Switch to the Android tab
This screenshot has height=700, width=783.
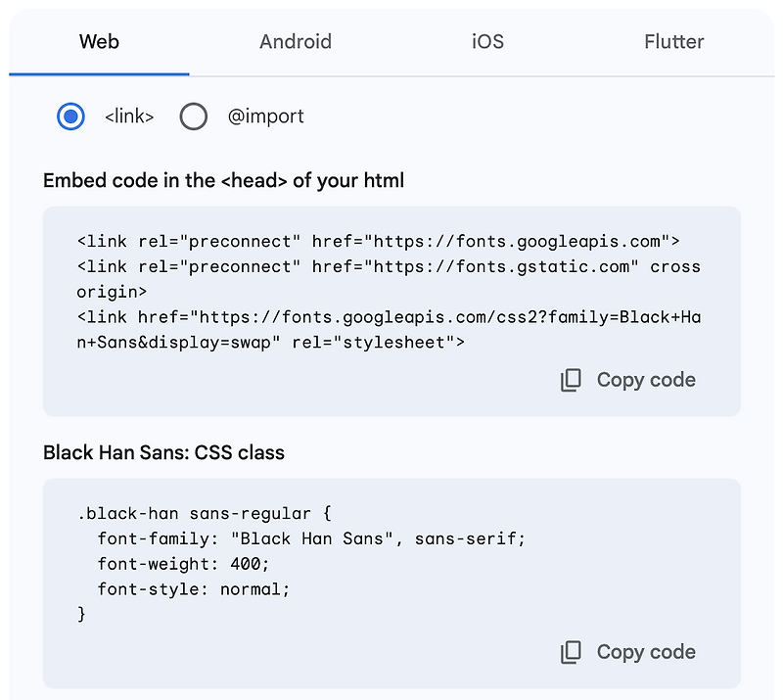click(296, 41)
